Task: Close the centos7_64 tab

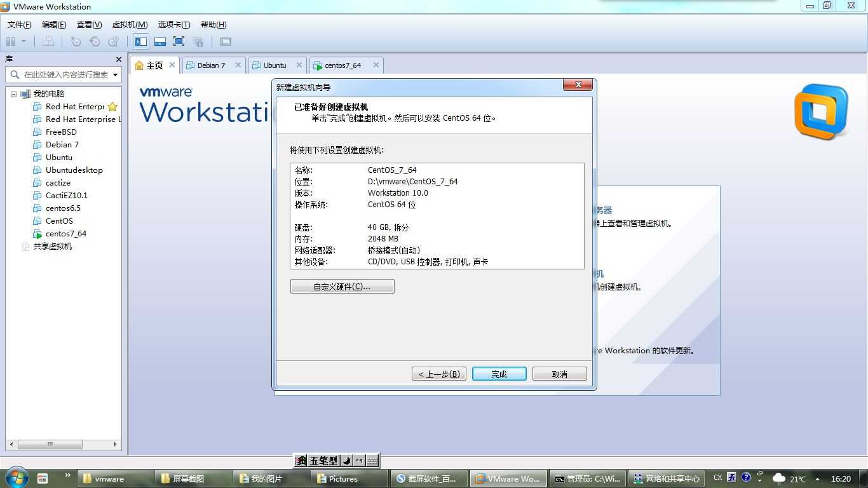Action: click(376, 65)
